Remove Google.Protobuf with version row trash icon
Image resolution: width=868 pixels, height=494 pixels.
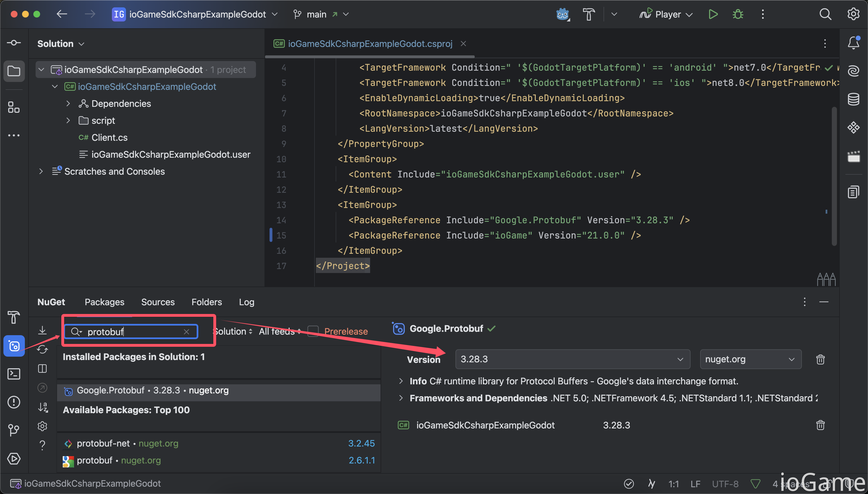820,359
